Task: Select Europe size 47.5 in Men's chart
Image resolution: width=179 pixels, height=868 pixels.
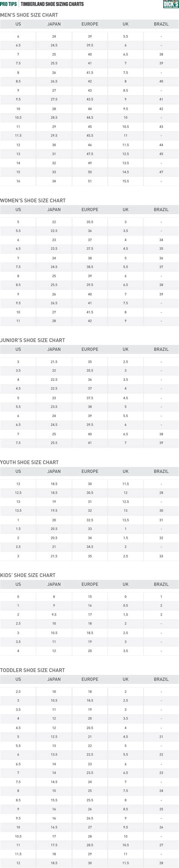Action: [x=90, y=154]
